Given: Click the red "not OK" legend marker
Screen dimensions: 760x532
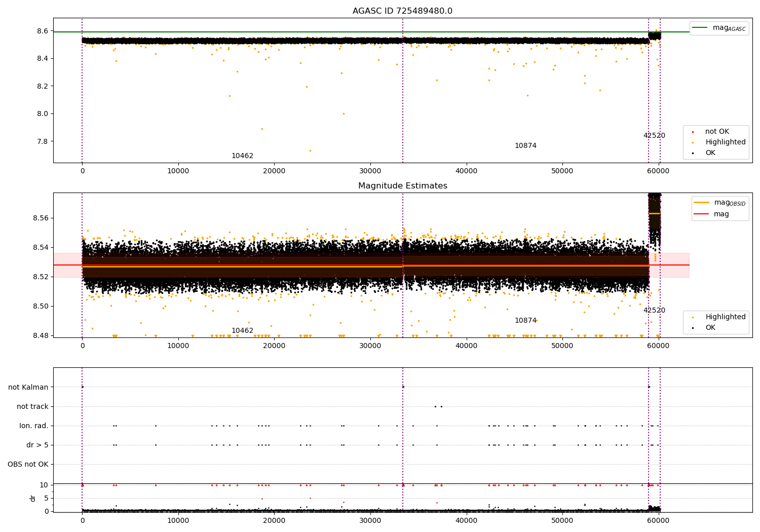Looking at the screenshot, I should (x=693, y=132).
